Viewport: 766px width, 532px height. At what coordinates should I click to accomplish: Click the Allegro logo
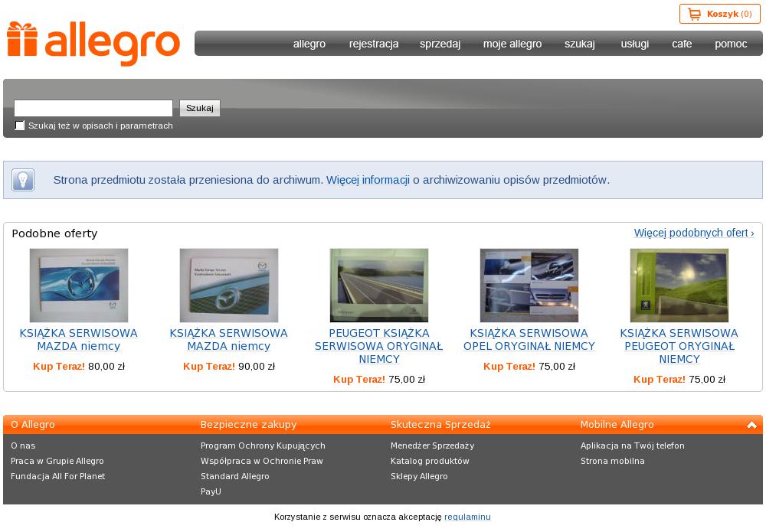93,44
